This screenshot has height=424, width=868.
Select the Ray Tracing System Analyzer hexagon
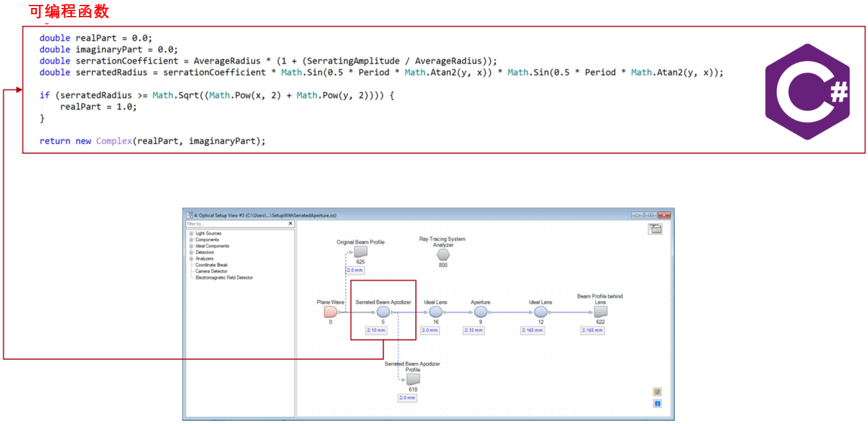coord(443,255)
